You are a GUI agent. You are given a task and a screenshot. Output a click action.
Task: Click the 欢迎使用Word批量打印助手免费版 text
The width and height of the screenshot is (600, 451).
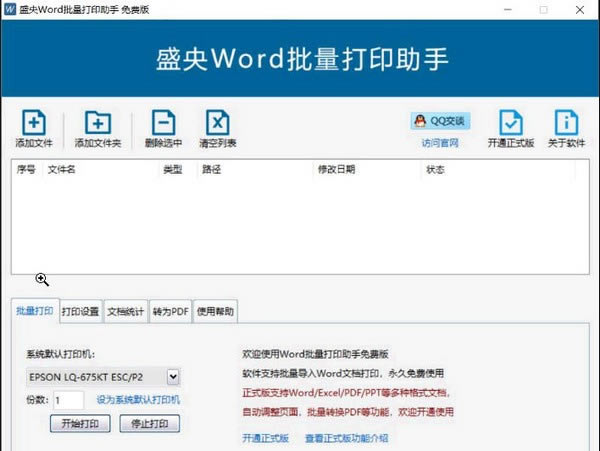coord(315,354)
